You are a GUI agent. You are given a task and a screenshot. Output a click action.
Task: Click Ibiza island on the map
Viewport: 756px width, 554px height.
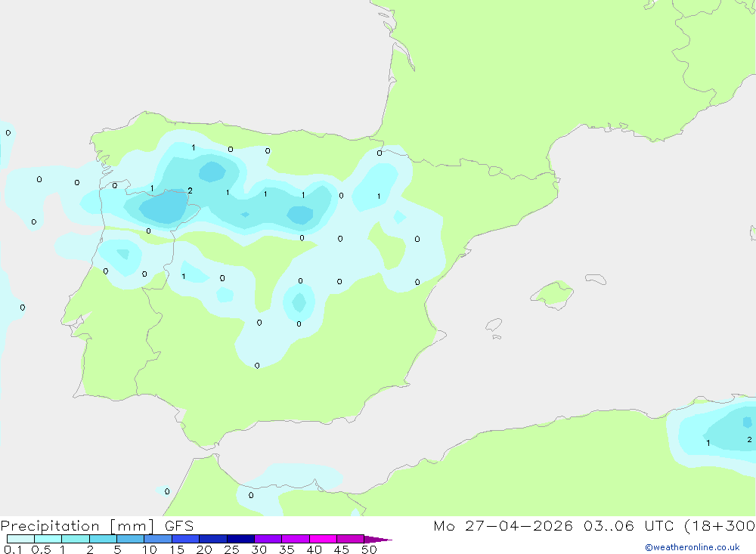pos(494,325)
